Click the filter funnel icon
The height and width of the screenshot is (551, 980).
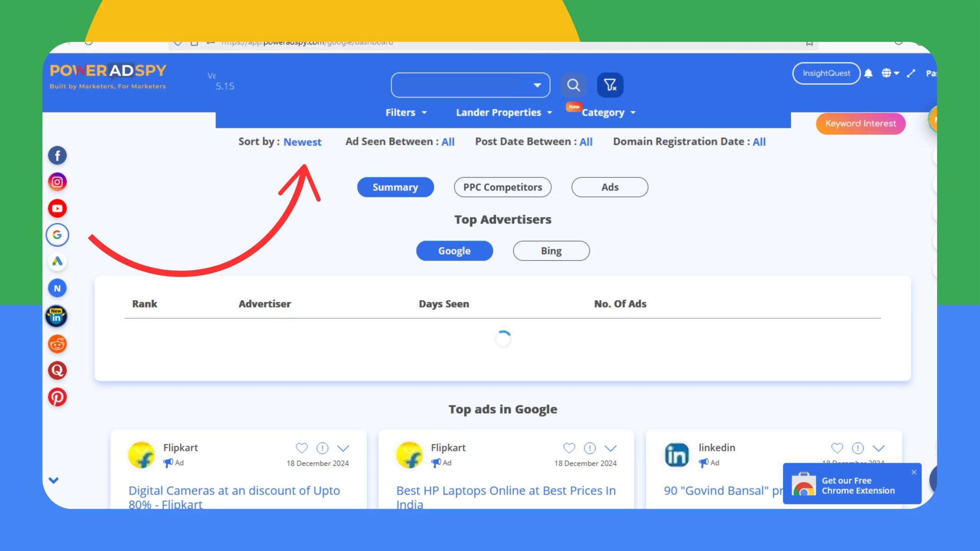[610, 85]
